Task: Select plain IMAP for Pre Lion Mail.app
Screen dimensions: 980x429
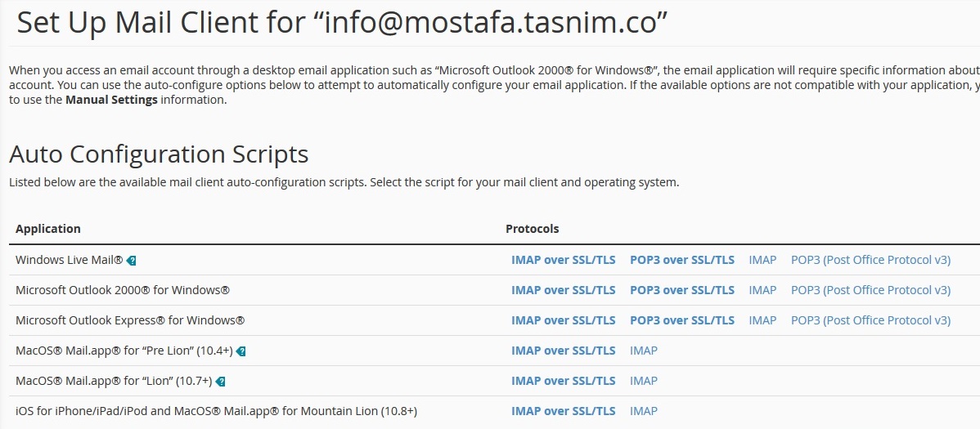Action: pos(644,351)
